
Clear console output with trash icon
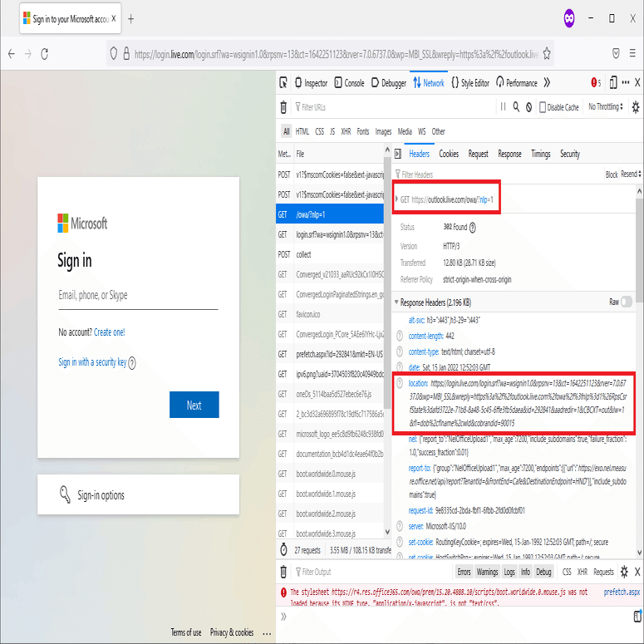point(283,572)
